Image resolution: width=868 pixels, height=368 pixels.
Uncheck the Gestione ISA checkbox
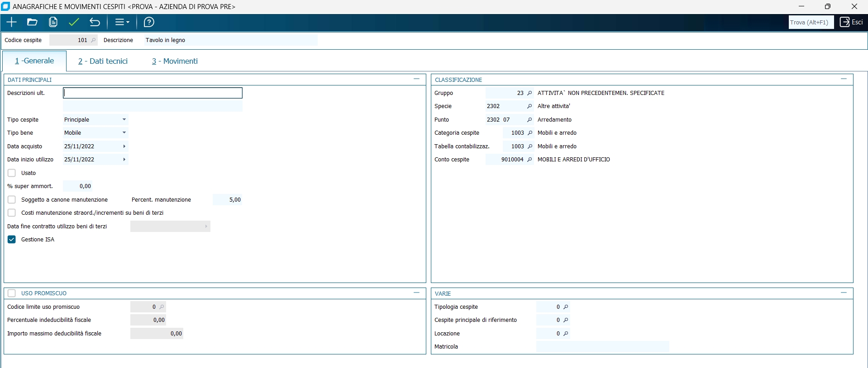pos(12,240)
